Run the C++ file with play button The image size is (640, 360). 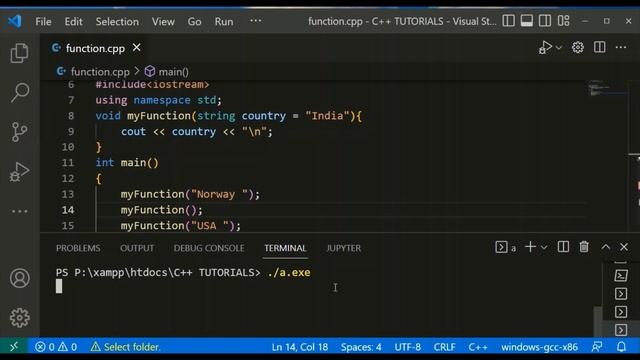tap(545, 47)
